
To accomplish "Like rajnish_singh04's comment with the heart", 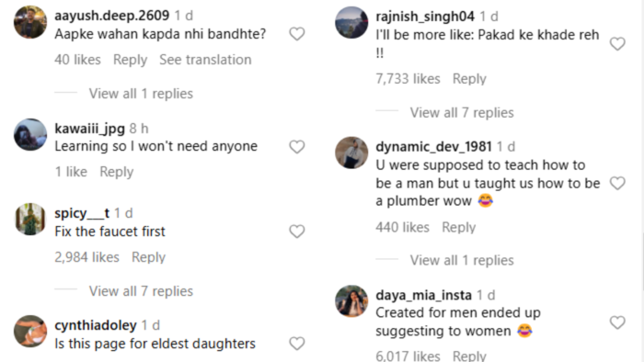I will click(x=617, y=44).
